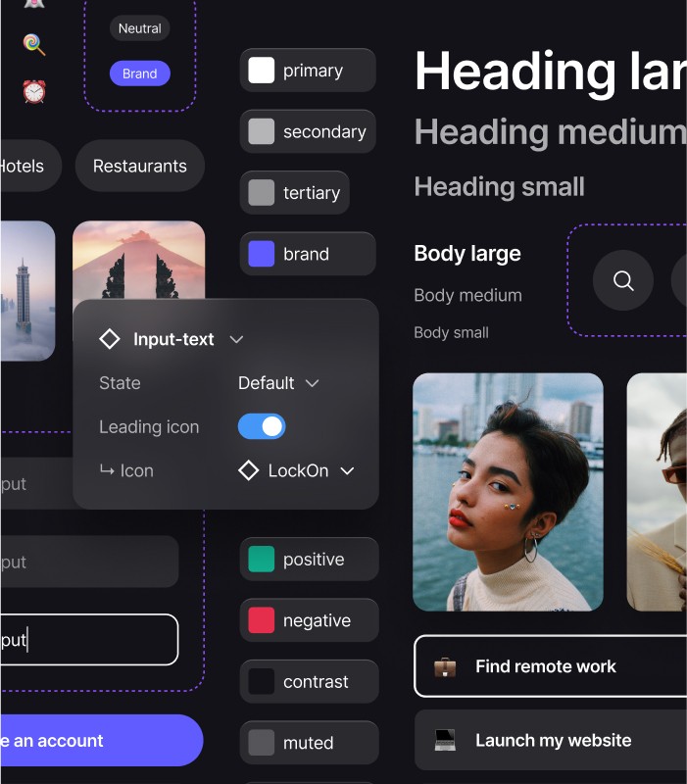Open the LockOn icon dropdown chevron
Screen dimensions: 687x784
[x=347, y=471]
